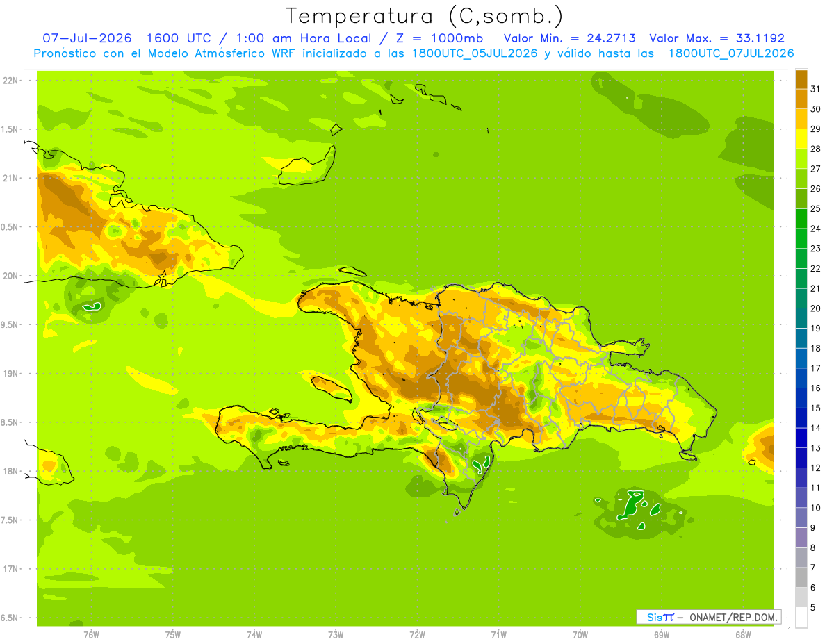
Task: Click the "Valor Min. = 24.2713" value
Action: coord(569,38)
